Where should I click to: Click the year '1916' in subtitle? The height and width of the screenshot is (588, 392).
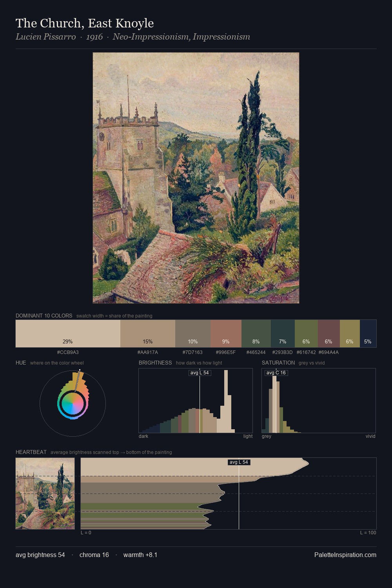click(x=94, y=37)
